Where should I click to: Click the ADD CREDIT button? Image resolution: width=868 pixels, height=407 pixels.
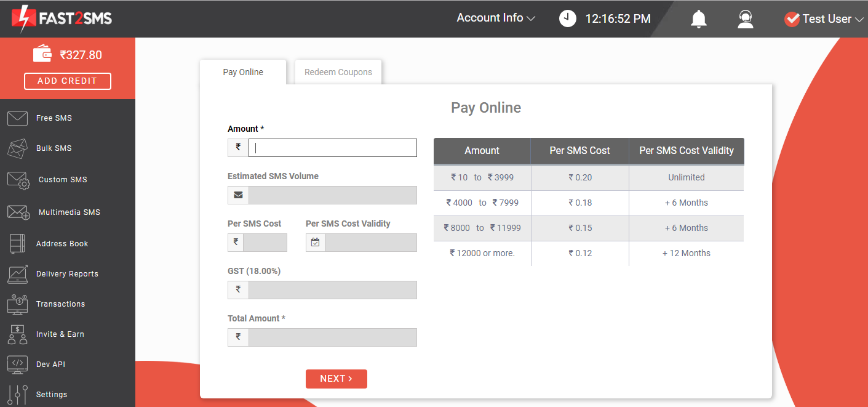67,81
